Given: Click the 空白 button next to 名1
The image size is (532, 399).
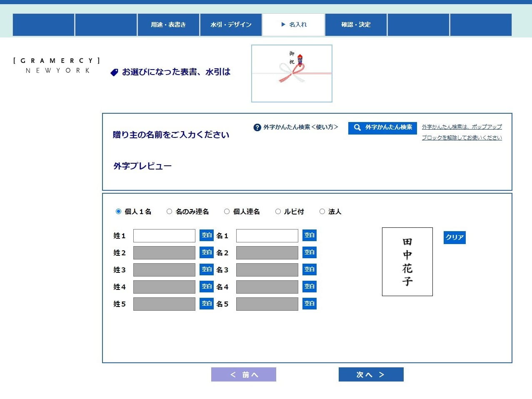Looking at the screenshot, I should click(309, 235).
